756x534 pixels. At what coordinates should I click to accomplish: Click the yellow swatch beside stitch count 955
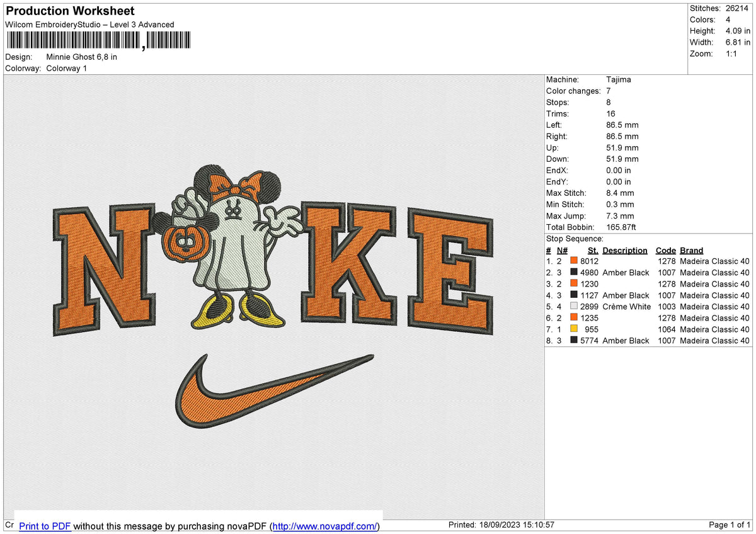click(574, 329)
